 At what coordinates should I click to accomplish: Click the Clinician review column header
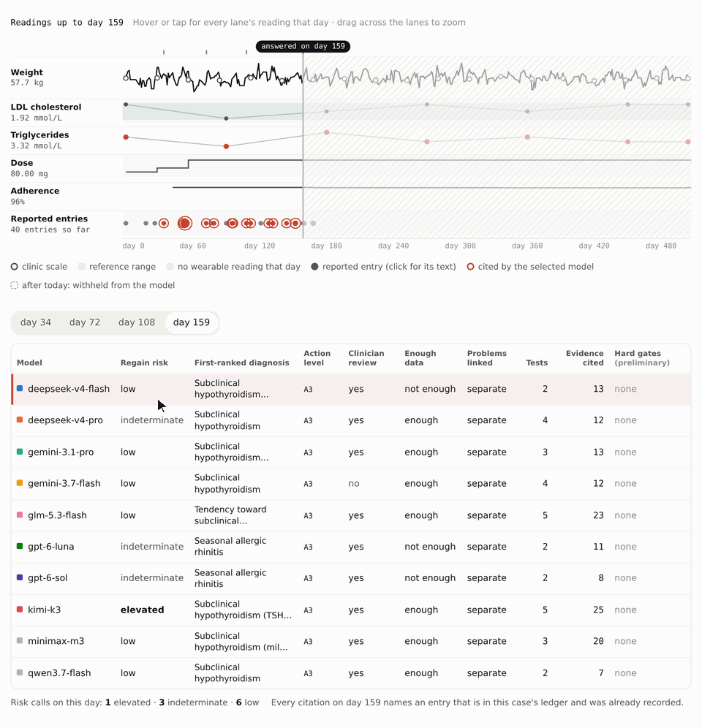point(366,358)
